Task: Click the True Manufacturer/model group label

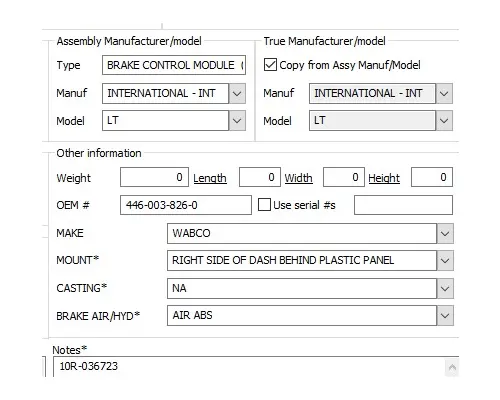Action: [x=324, y=41]
